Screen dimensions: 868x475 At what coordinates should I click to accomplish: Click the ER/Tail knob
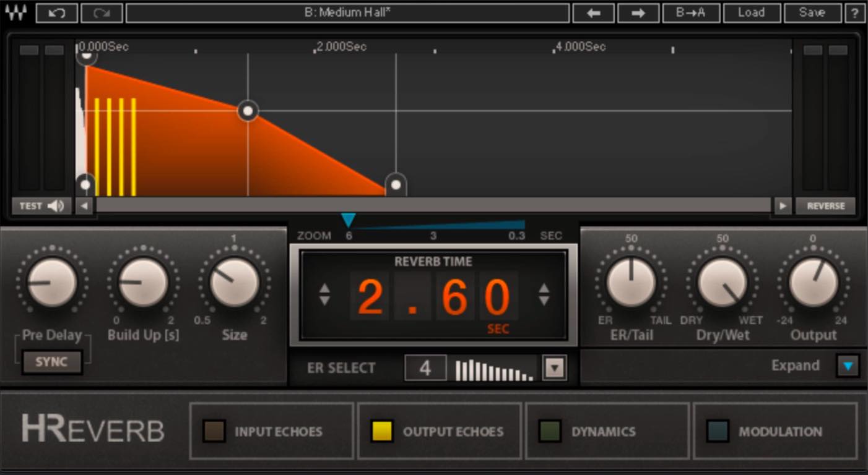coord(631,282)
